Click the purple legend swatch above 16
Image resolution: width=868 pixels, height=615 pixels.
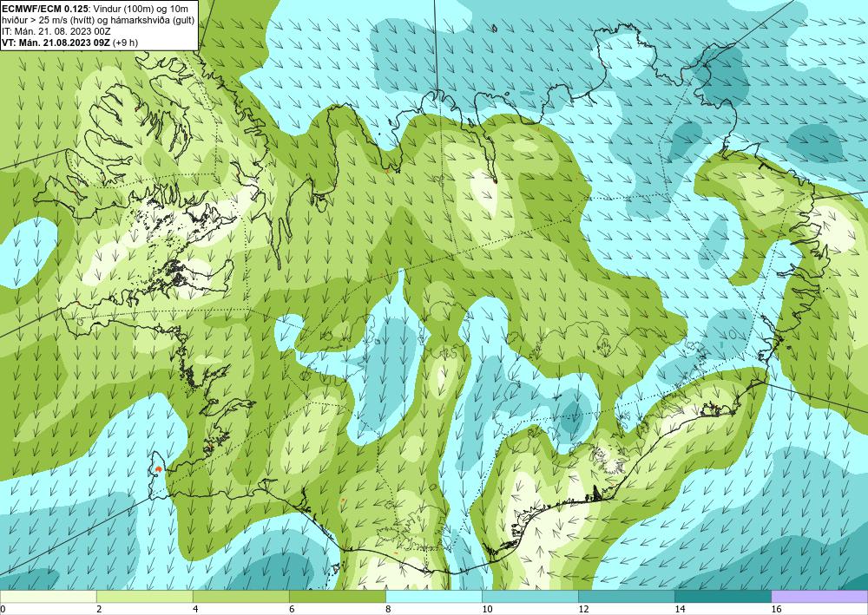[819, 596]
